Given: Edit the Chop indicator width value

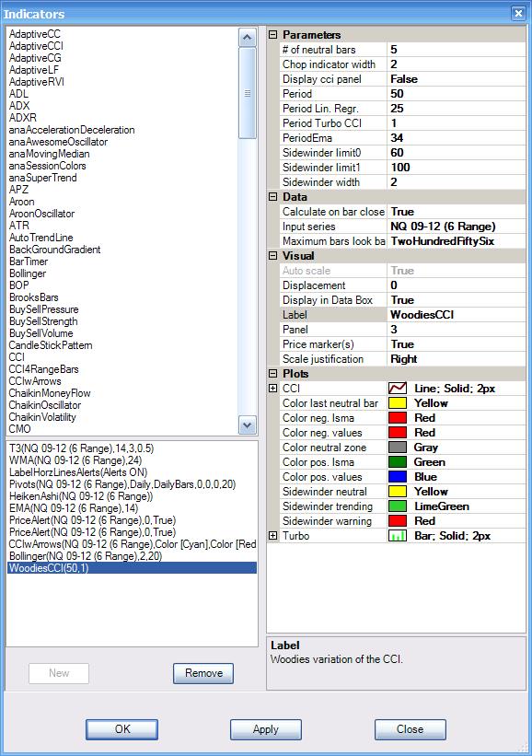Looking at the screenshot, I should pyautogui.click(x=457, y=64).
